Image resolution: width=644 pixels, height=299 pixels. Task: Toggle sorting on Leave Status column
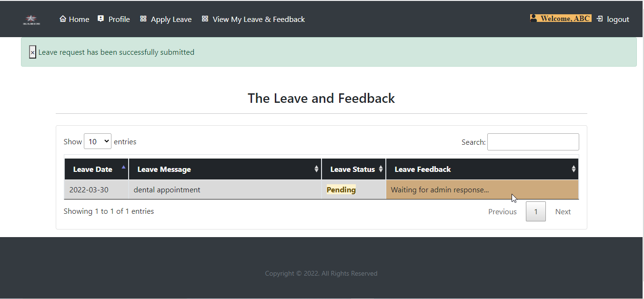point(381,169)
